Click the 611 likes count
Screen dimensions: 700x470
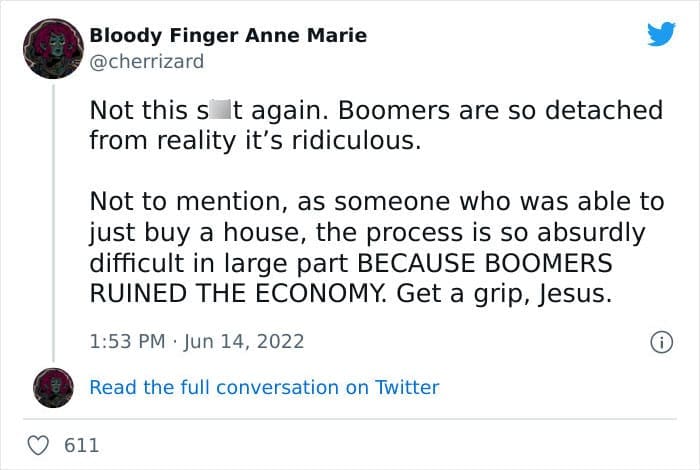pos(81,445)
